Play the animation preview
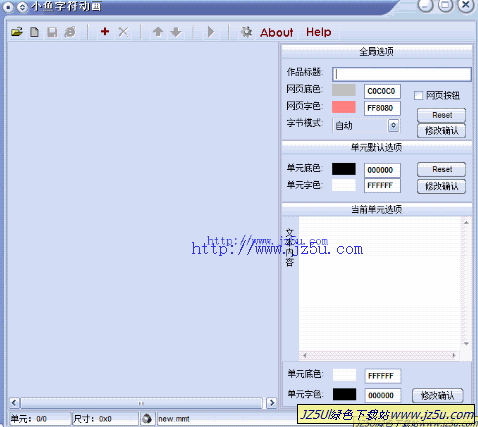This screenshot has height=427, width=478. (211, 32)
